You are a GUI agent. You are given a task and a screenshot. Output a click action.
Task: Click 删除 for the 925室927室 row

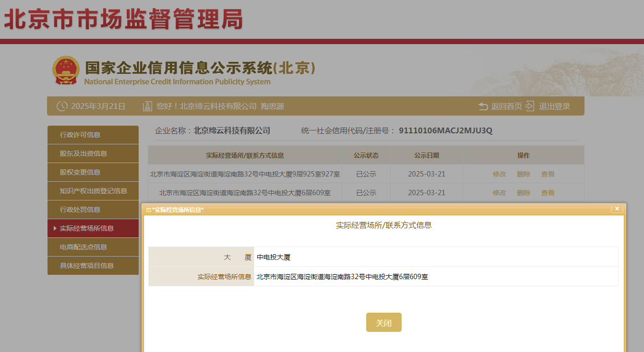click(524, 174)
